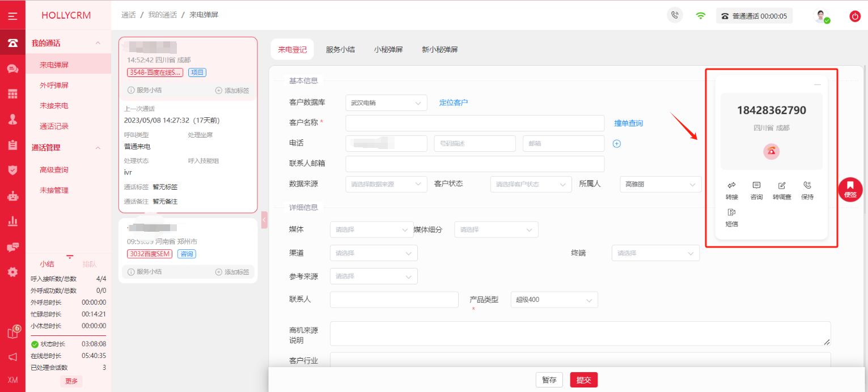
Task: Minimize the call popup panel
Action: click(x=817, y=84)
